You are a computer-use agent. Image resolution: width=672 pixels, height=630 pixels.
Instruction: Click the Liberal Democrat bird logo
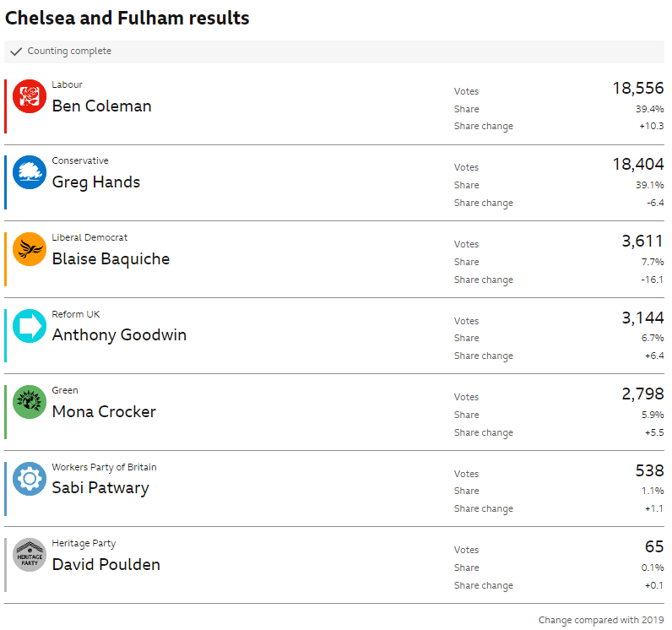[x=30, y=249]
